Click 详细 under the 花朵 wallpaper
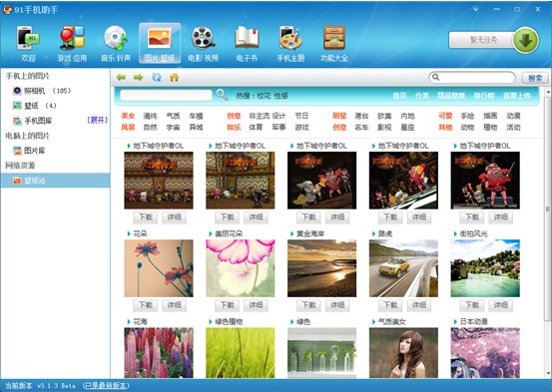Screen dimensions: 552x392 [x=174, y=305]
